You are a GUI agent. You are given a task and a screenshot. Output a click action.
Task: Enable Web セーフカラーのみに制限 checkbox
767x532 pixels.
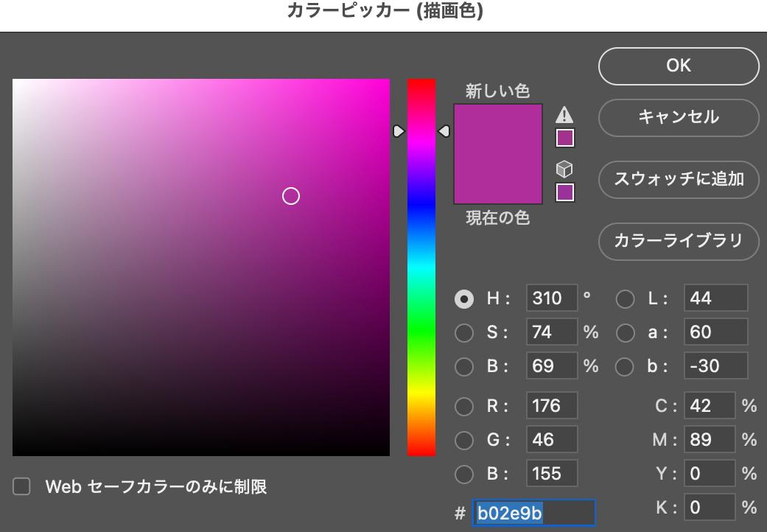21,486
